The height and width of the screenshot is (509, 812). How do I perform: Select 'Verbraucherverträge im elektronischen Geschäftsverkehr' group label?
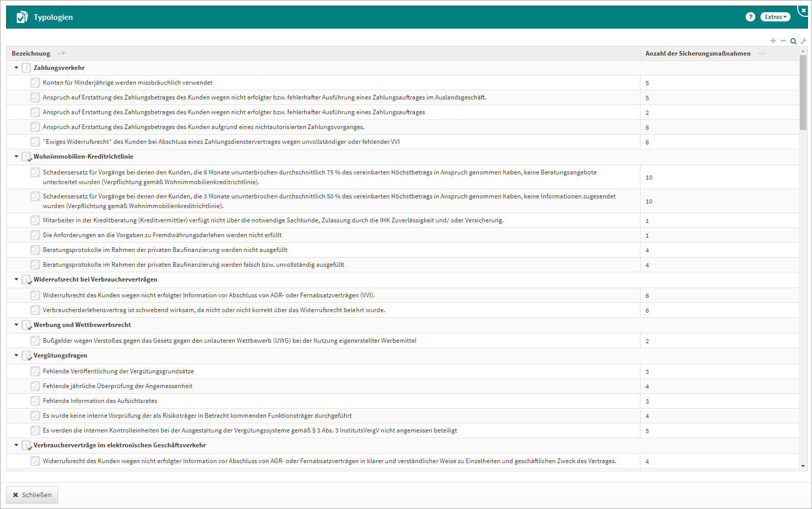120,445
